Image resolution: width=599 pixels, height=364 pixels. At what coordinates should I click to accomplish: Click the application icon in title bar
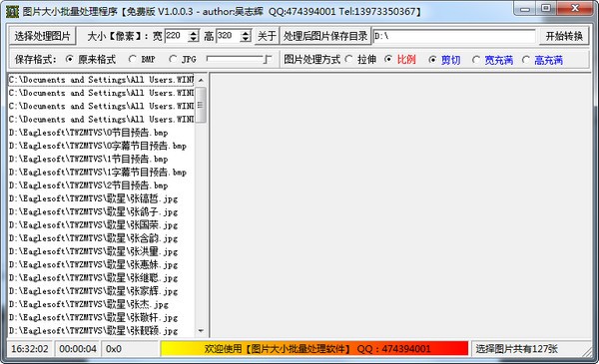(12, 11)
